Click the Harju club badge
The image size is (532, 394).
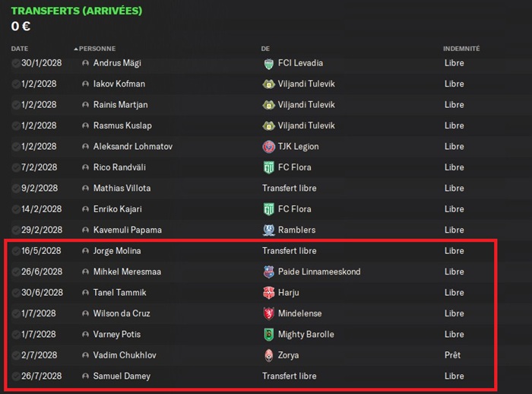click(268, 293)
